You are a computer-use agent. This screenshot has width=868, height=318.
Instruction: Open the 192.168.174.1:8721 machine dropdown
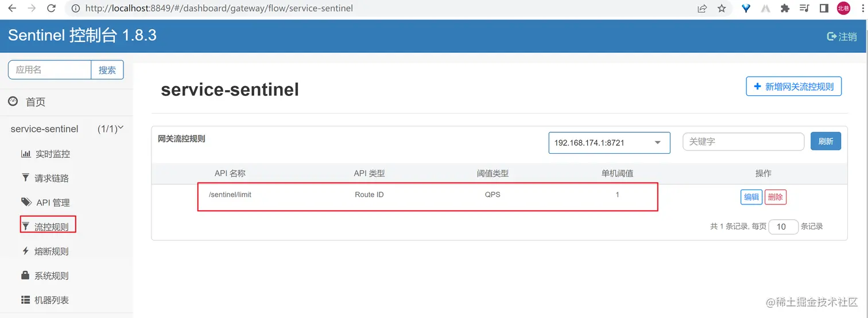pos(609,142)
